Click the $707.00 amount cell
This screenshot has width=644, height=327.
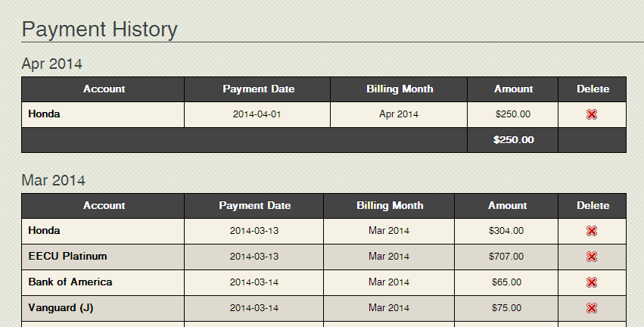[x=506, y=257]
